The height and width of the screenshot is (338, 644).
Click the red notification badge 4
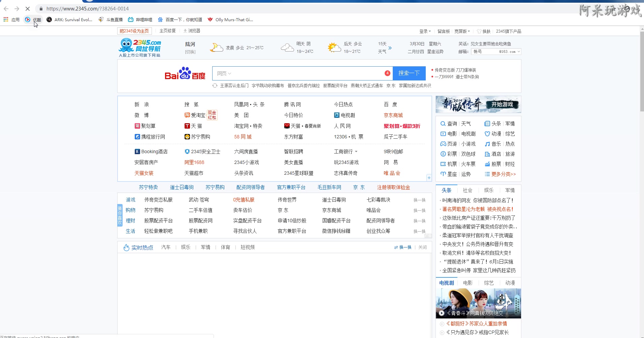pyautogui.click(x=387, y=73)
